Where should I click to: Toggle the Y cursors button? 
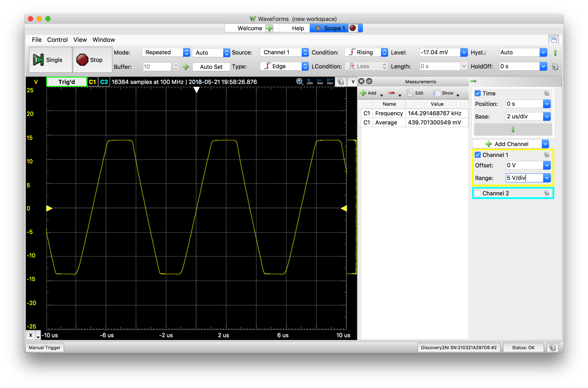[x=353, y=82]
